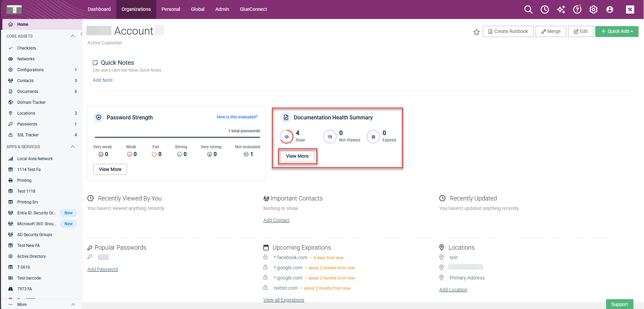
Task: Click the AI sparkle icon in header
Action: tap(561, 9)
